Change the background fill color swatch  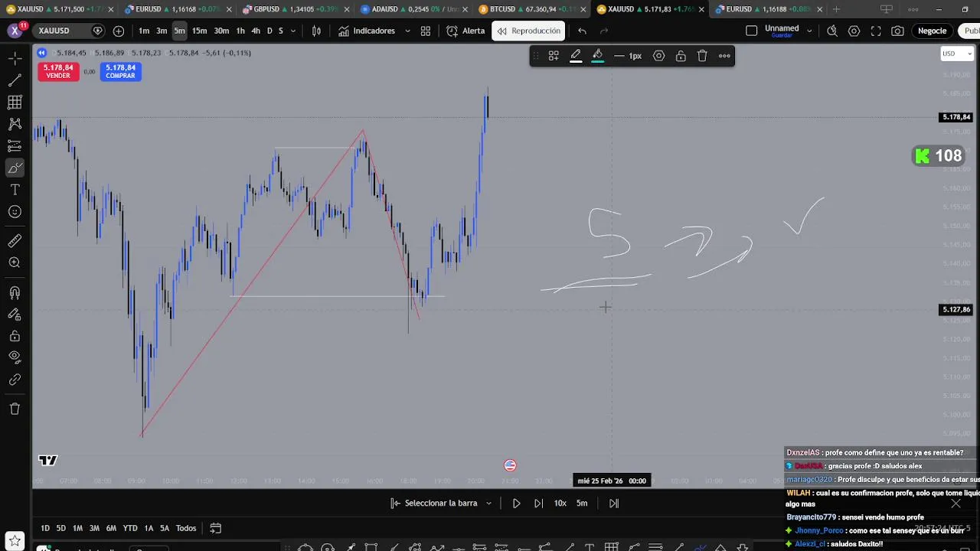(598, 56)
